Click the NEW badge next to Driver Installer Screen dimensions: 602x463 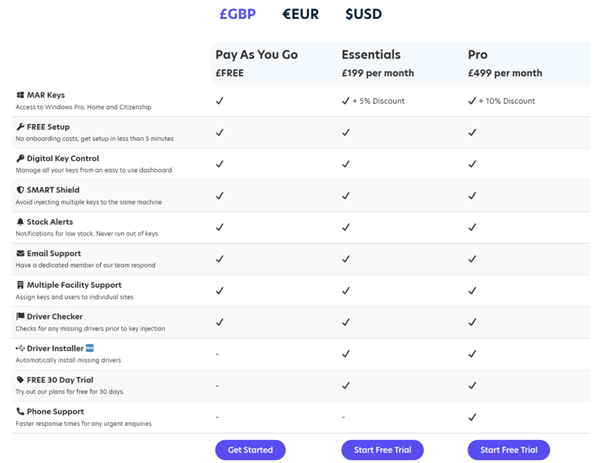[89, 348]
